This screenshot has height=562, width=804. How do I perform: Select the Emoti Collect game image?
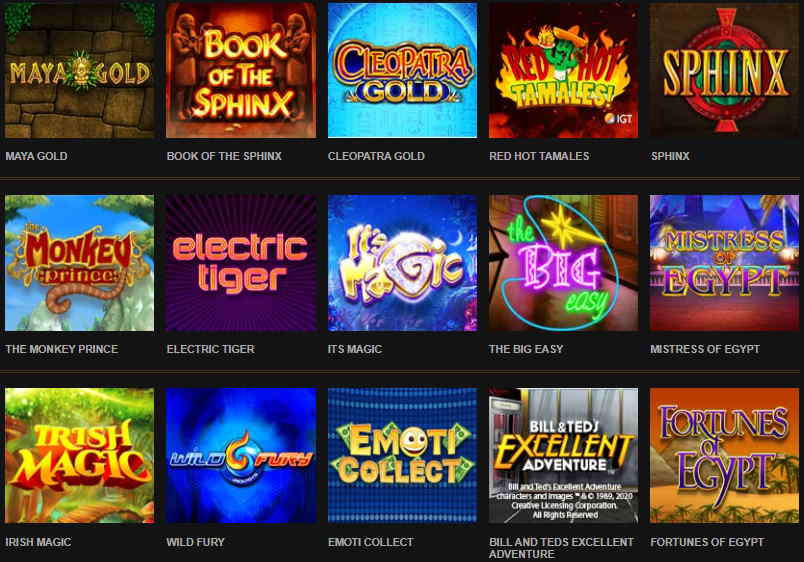(x=403, y=456)
